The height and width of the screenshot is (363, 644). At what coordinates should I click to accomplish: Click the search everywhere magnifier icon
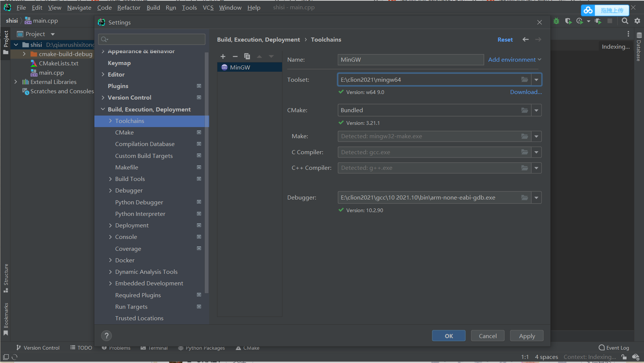click(625, 21)
